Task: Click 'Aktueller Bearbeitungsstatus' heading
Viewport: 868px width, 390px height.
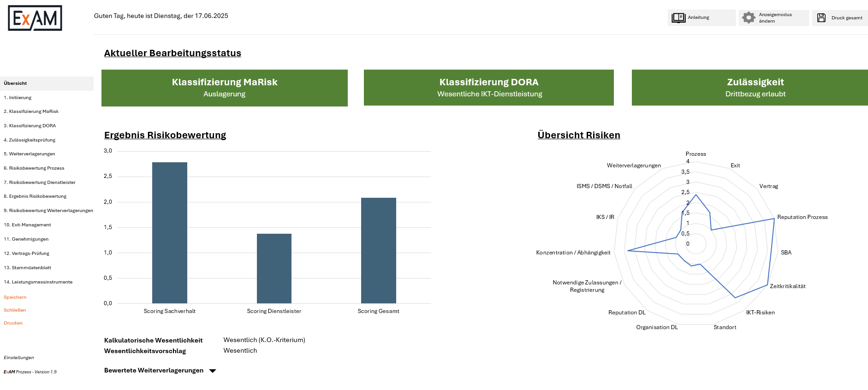Action: (x=172, y=53)
